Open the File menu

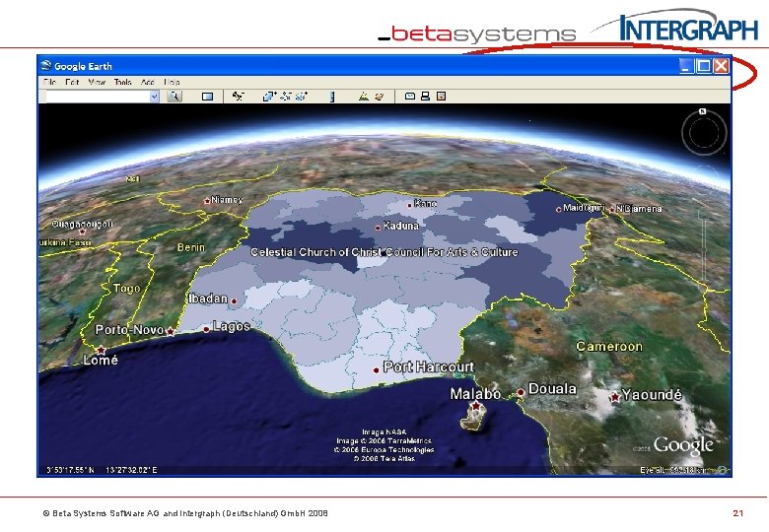point(49,82)
